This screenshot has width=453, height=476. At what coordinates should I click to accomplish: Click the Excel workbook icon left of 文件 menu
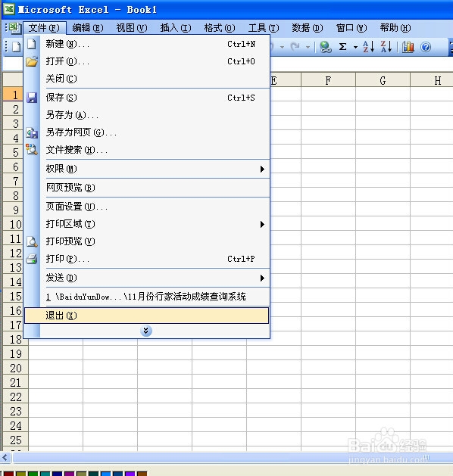pos(14,28)
